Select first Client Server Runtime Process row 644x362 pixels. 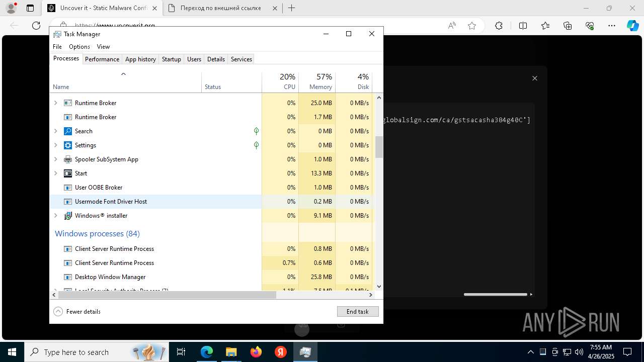pos(211,248)
